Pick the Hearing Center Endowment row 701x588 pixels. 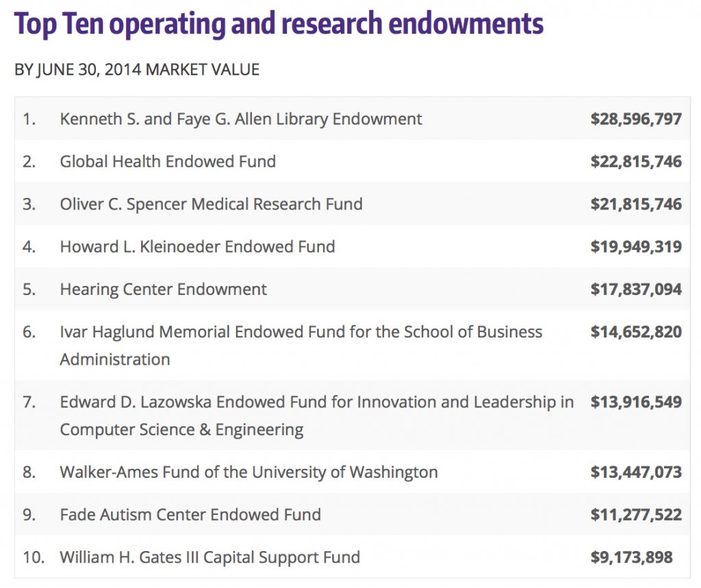pyautogui.click(x=163, y=289)
